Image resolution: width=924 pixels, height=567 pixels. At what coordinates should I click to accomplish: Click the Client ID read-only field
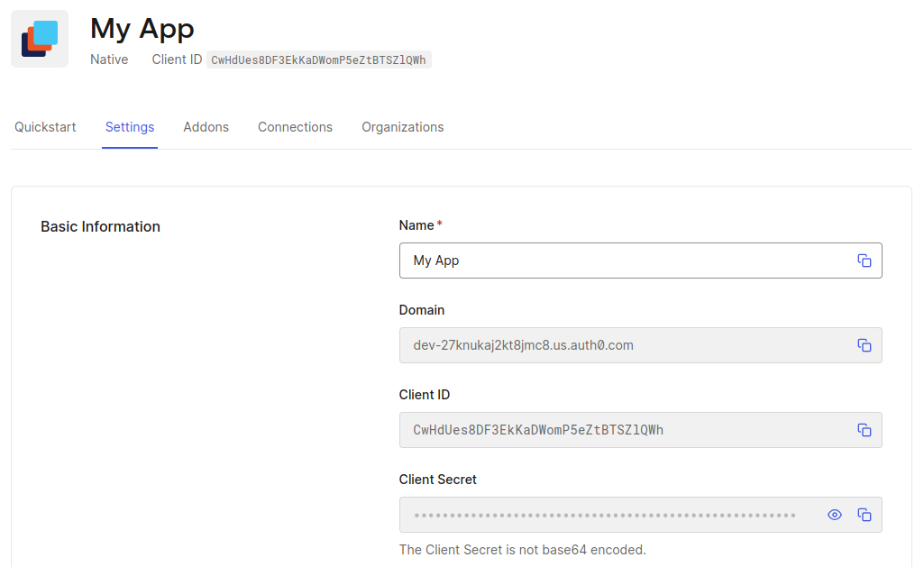(x=622, y=430)
